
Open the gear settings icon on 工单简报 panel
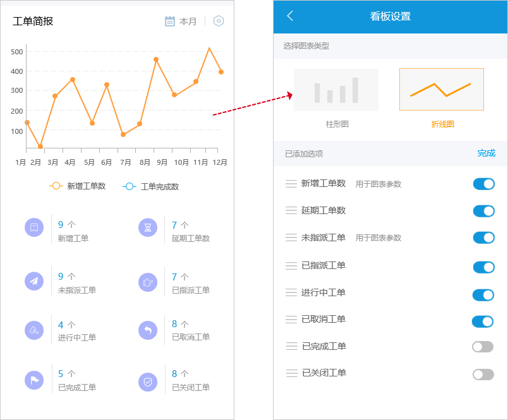tap(218, 21)
